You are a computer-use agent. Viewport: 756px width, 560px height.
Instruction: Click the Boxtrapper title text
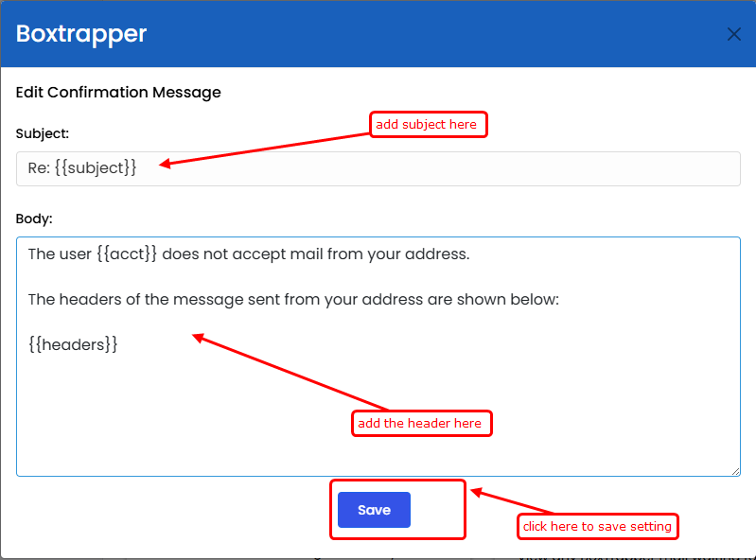click(x=81, y=34)
